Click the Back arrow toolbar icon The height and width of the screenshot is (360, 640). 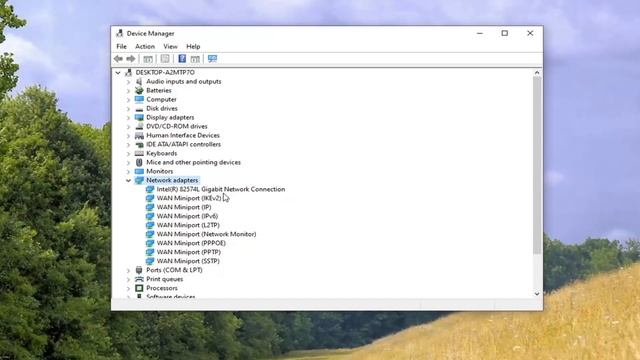coord(118,59)
